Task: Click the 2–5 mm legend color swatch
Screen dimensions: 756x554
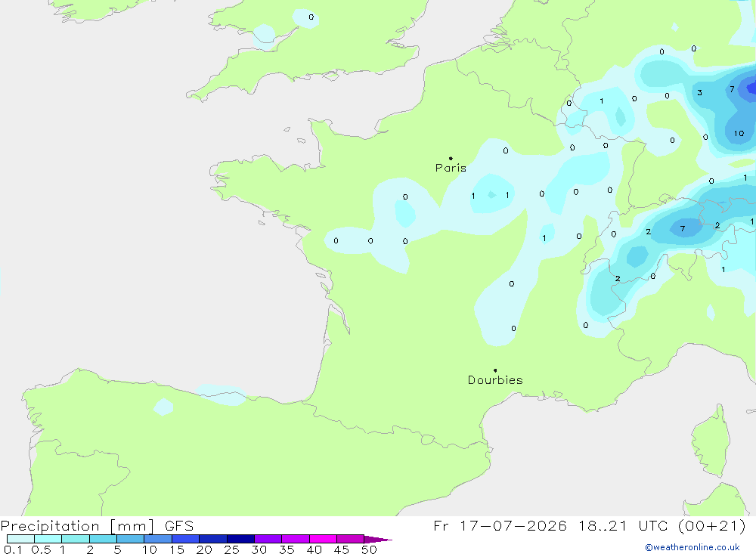Action: (x=103, y=539)
